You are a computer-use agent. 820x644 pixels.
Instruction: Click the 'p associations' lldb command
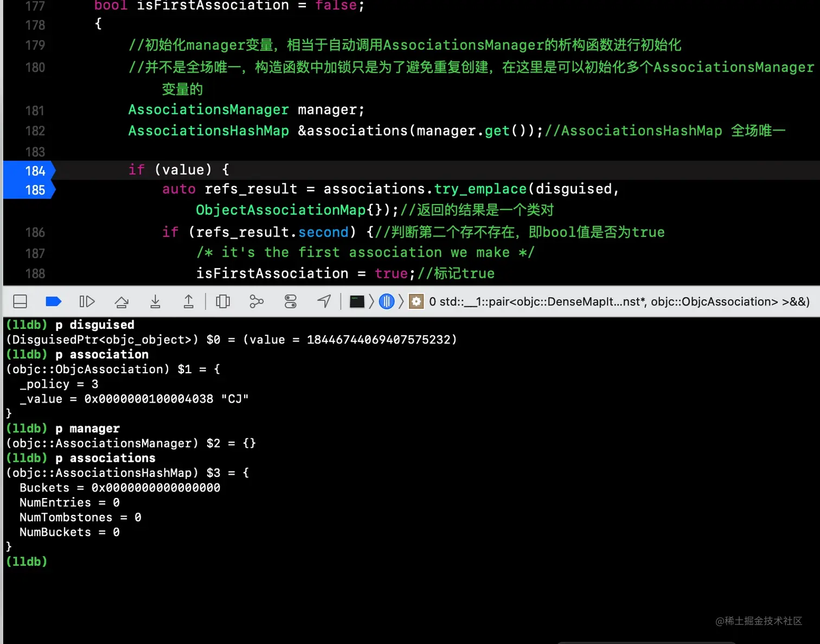[x=105, y=458]
